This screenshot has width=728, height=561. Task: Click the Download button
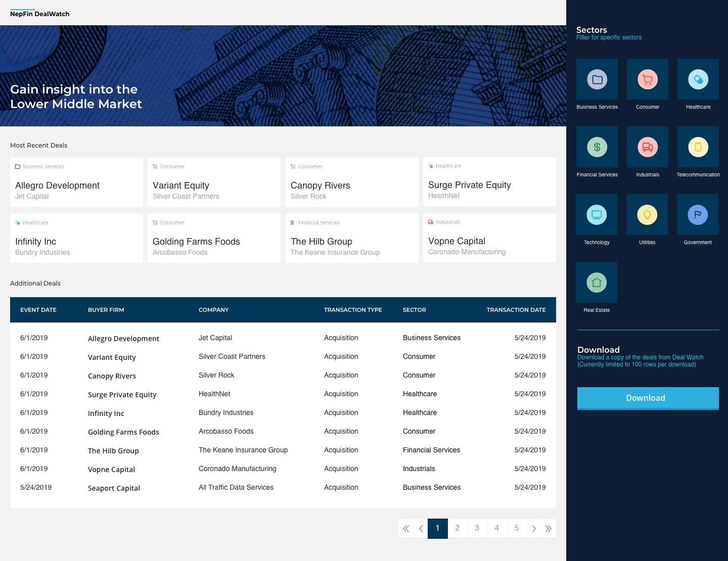pos(648,398)
